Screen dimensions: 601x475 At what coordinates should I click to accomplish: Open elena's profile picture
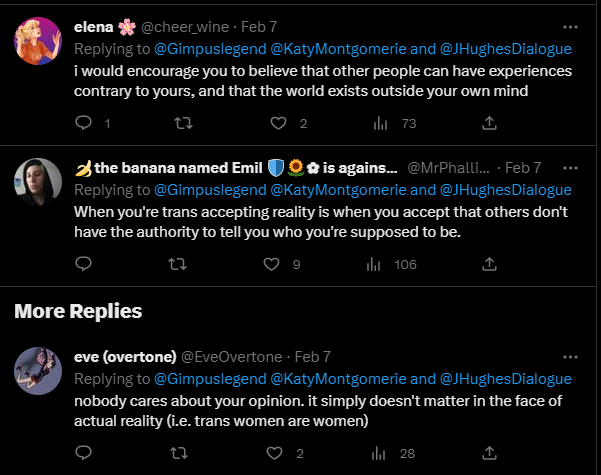click(x=40, y=42)
